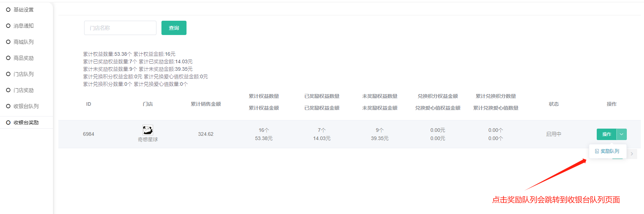
Task: Click the 14.03元 rewarded amount cell
Action: (x=322, y=138)
